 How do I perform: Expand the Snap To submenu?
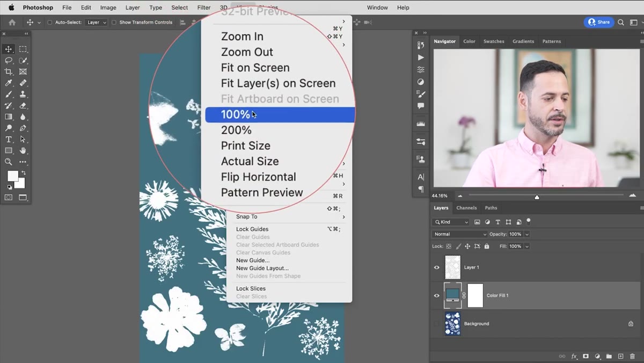point(289,217)
